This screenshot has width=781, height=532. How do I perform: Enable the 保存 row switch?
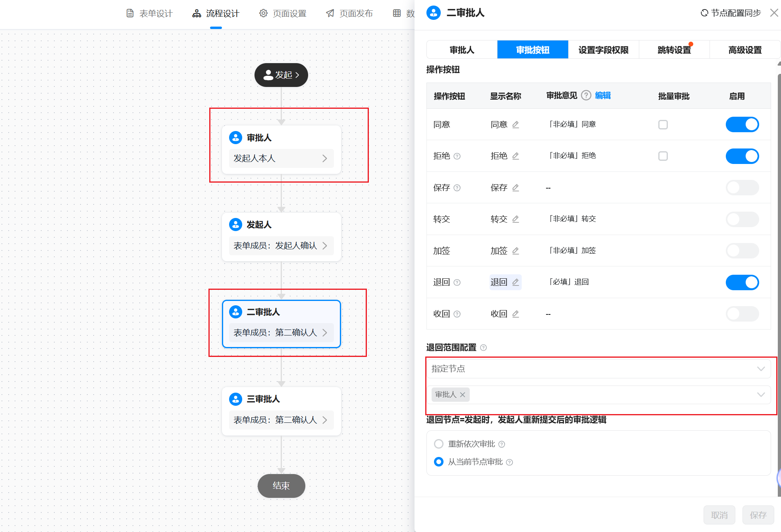[742, 188]
